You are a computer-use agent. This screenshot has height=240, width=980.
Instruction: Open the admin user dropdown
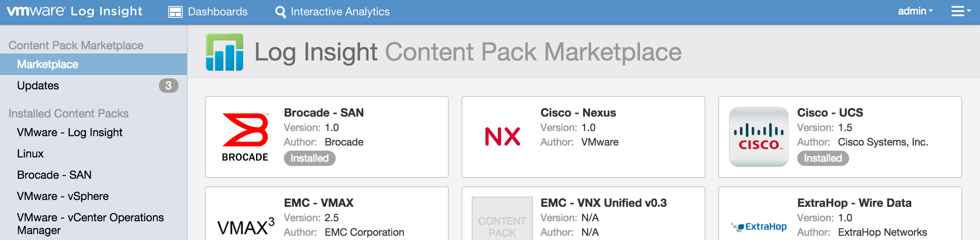point(915,11)
